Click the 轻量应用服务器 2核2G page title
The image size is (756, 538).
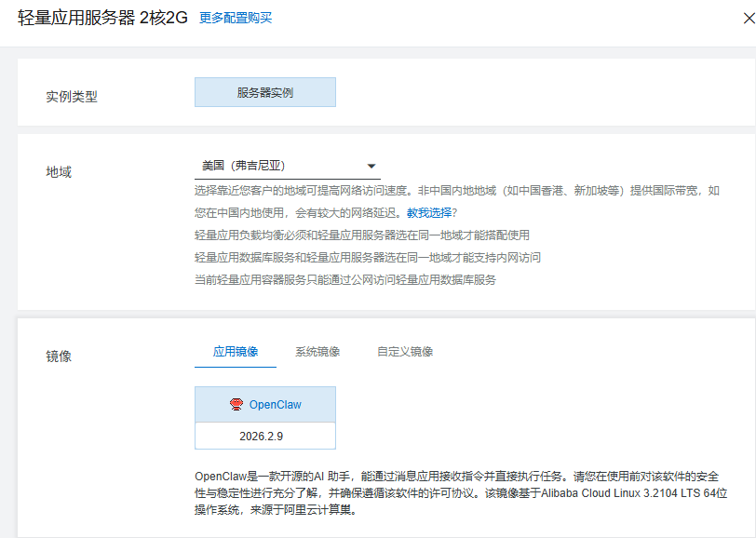point(102,19)
